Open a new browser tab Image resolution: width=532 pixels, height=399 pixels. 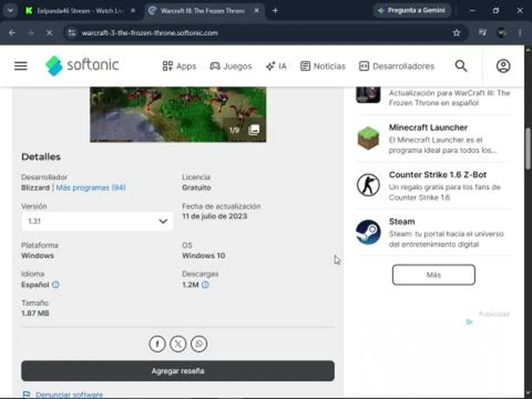(275, 11)
